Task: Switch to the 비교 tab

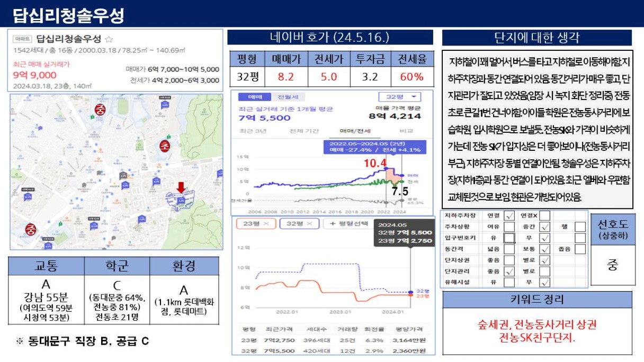Action: [x=405, y=131]
